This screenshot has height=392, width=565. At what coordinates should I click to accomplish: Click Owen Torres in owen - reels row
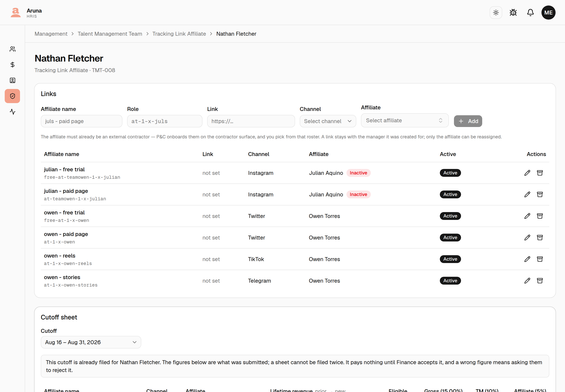pos(324,259)
